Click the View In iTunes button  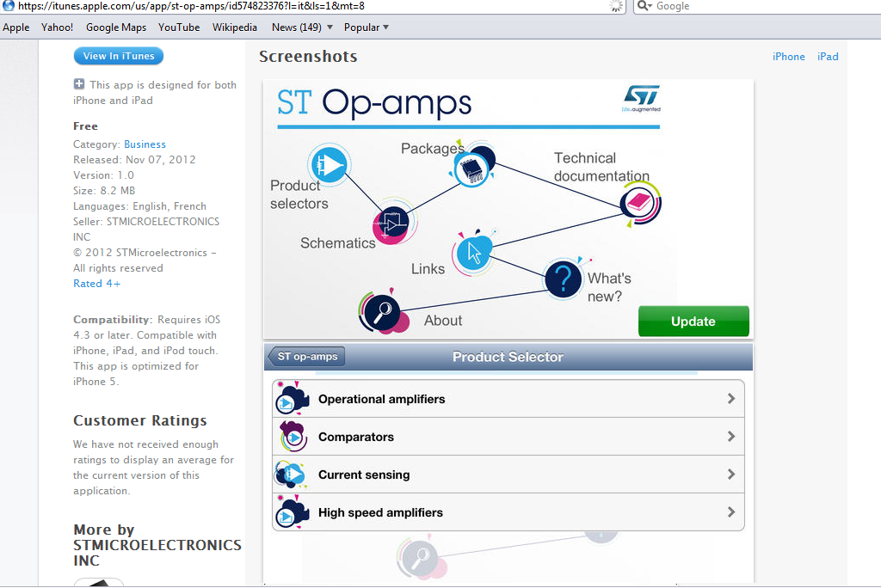(x=119, y=56)
